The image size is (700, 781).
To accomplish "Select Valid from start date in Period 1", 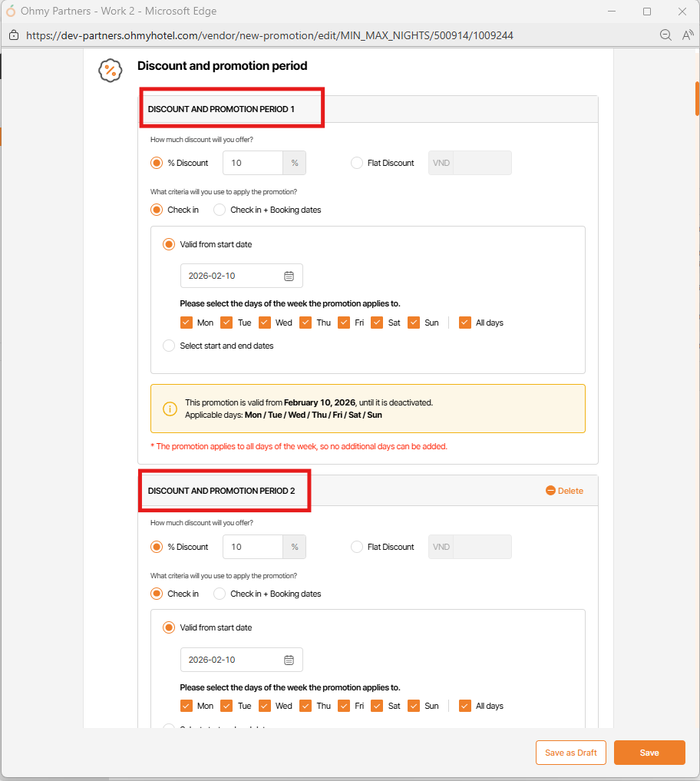I will (x=169, y=244).
